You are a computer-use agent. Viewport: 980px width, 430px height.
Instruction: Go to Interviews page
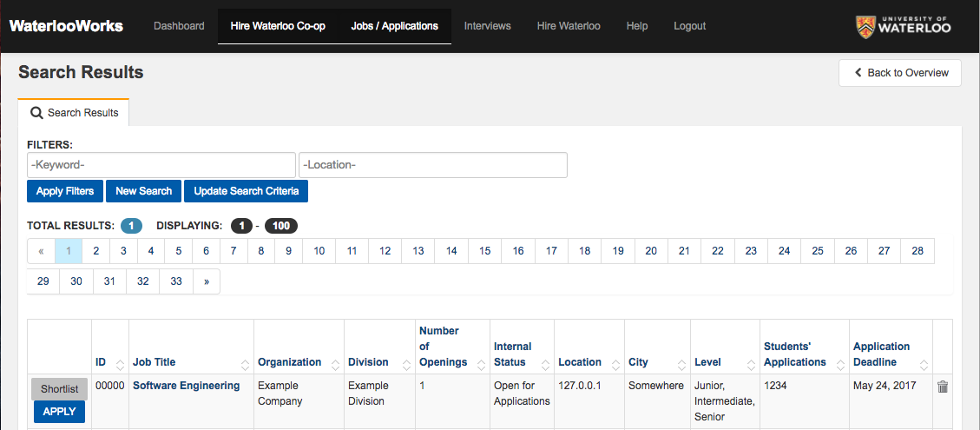(x=488, y=26)
